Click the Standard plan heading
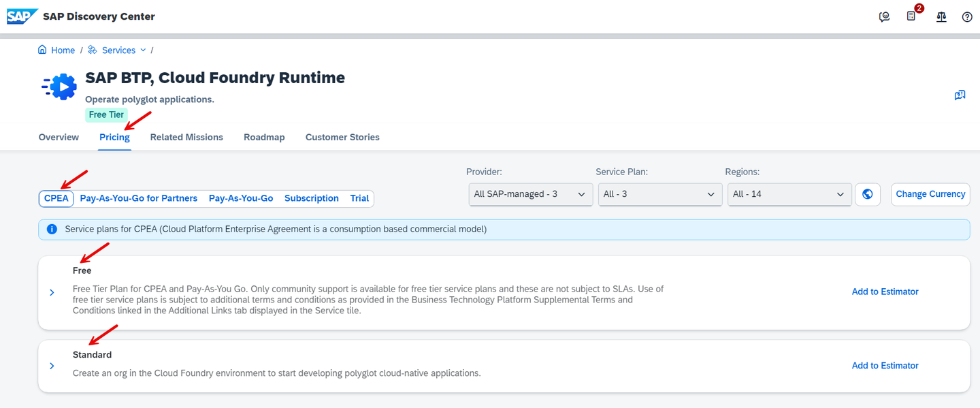Image resolution: width=980 pixels, height=408 pixels. click(92, 355)
